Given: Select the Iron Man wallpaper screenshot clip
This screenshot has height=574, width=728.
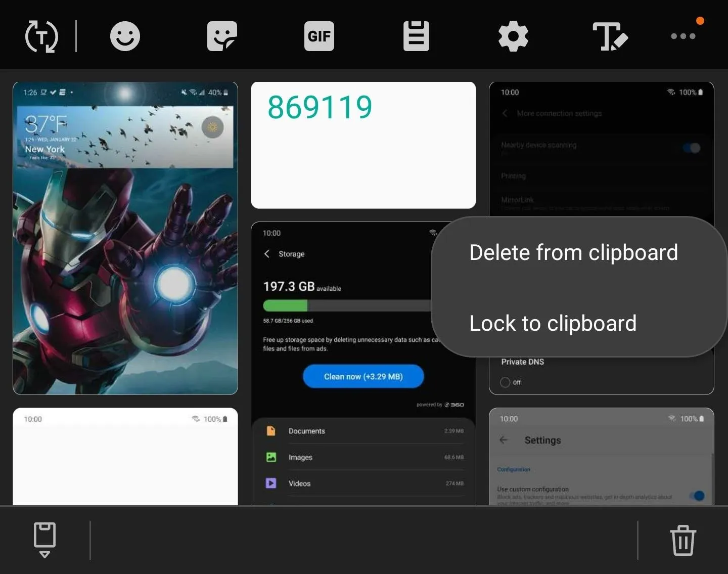Looking at the screenshot, I should (x=125, y=238).
